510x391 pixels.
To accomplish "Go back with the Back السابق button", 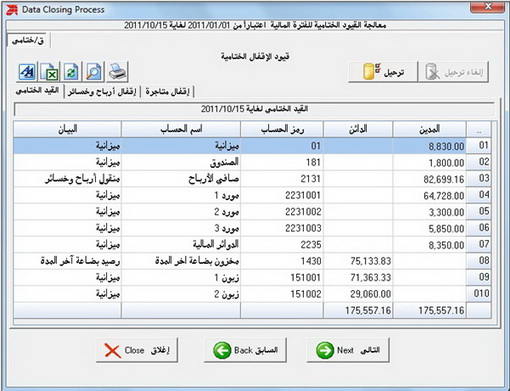I will [245, 350].
